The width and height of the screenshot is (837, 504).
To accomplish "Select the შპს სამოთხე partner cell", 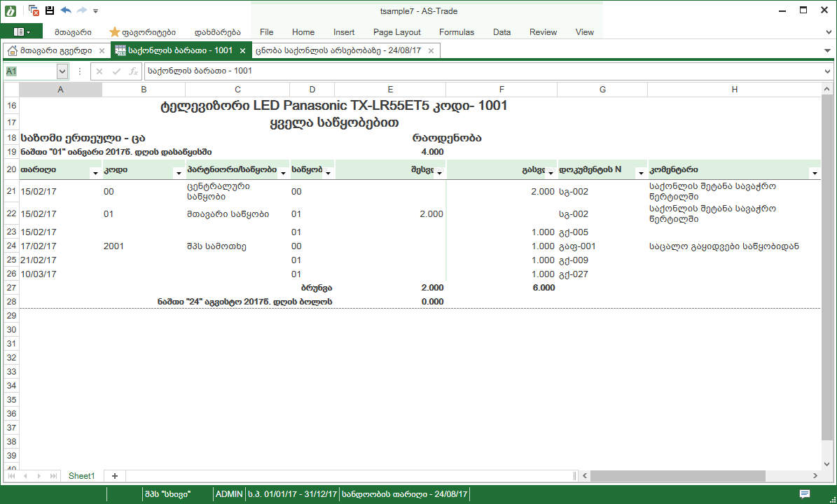I will point(237,246).
